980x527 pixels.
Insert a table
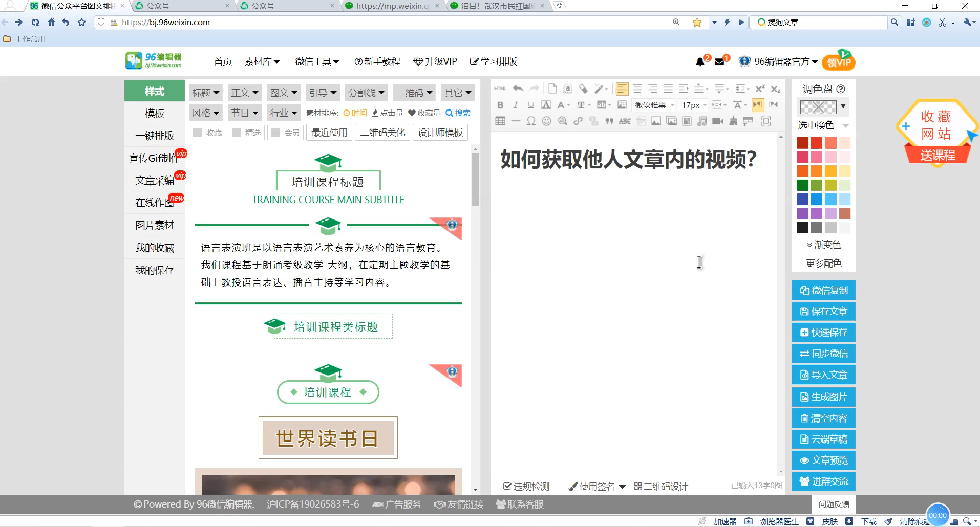tap(500, 121)
